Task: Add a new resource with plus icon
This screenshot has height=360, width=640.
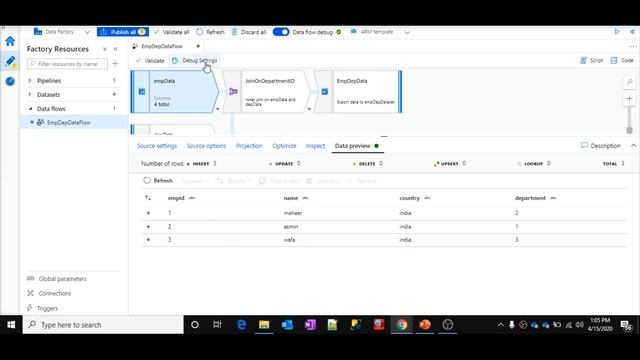Action: 115,64
